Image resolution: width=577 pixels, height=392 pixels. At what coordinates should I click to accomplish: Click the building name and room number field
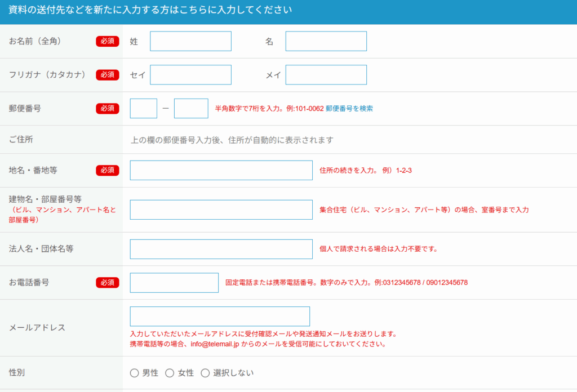(221, 210)
